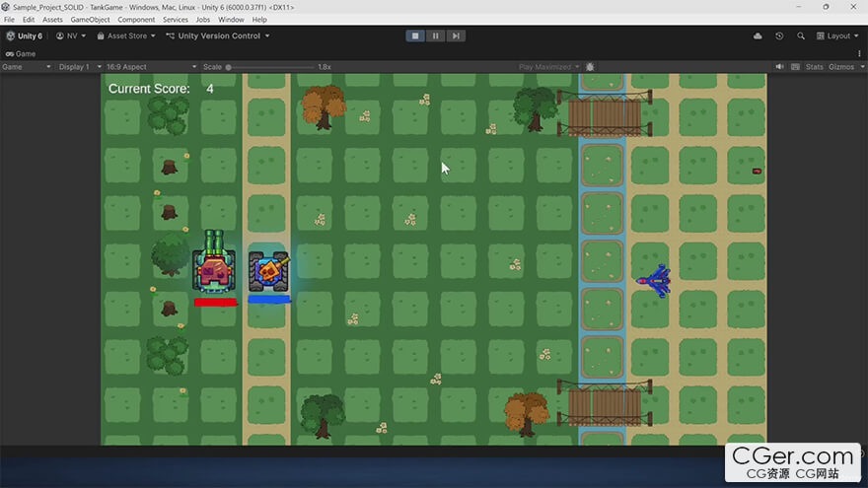Mute game audio with the speaker icon

(x=779, y=67)
